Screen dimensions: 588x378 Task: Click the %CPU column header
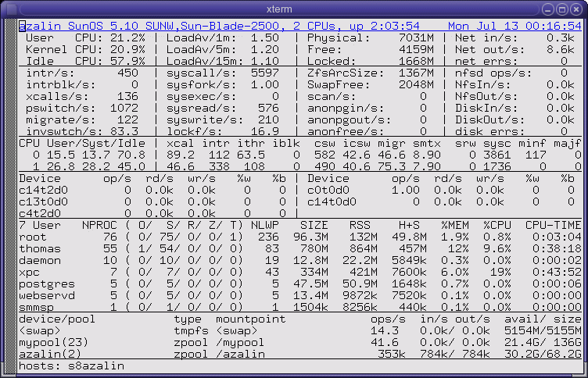497,225
